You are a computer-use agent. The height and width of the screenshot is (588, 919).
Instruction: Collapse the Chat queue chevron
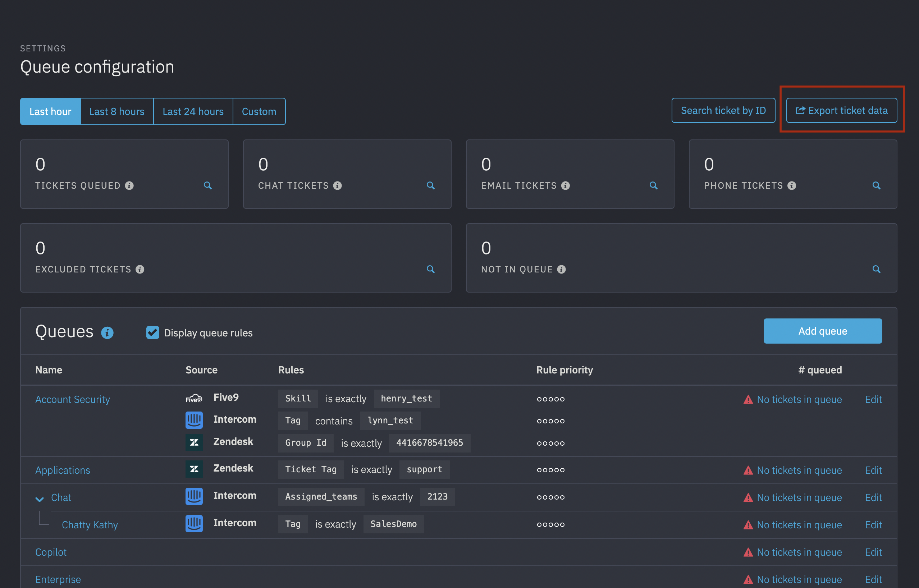point(39,499)
